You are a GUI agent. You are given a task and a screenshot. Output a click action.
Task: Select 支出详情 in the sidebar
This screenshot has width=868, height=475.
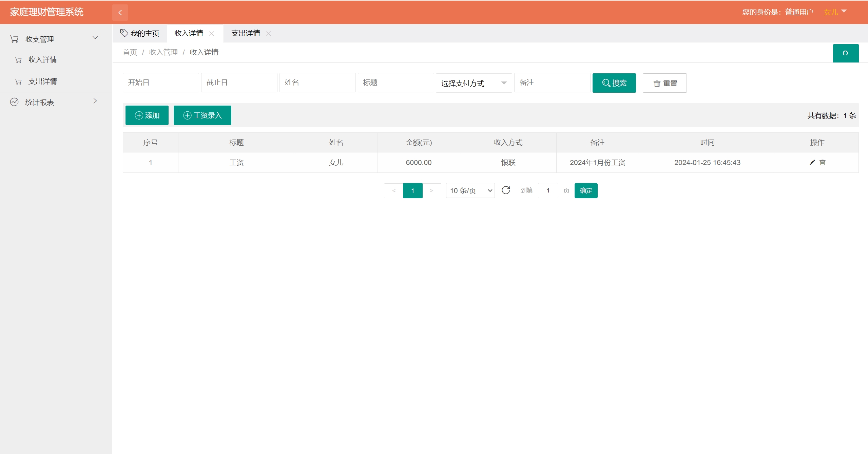(43, 81)
